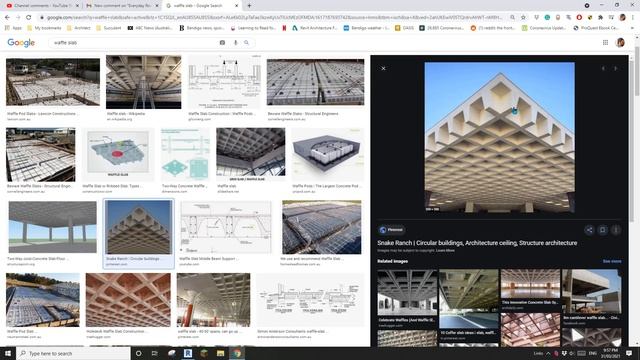
Task: Select the selected Snake Ranch grid thumbnail
Action: pos(138,227)
